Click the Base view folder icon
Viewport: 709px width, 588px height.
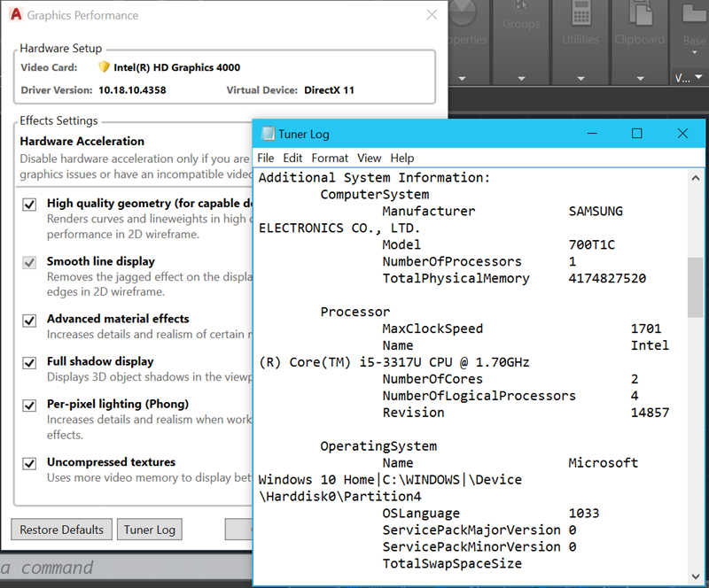click(x=693, y=14)
